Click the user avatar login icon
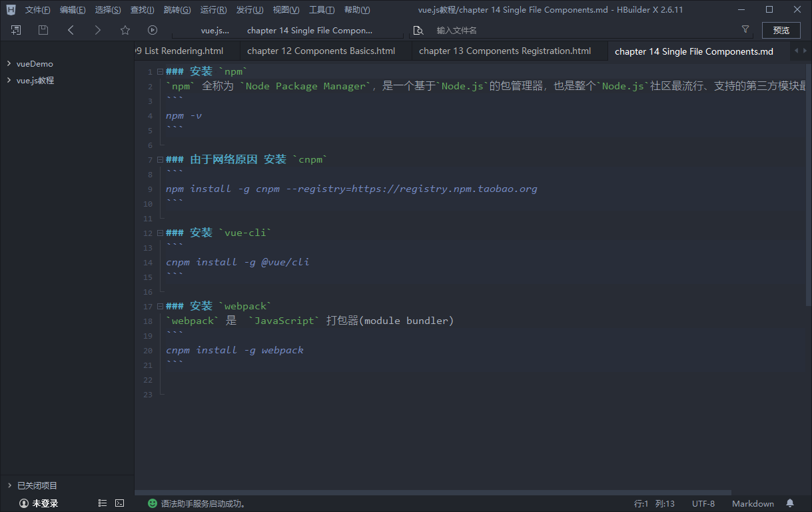The width and height of the screenshot is (812, 512). (24, 503)
